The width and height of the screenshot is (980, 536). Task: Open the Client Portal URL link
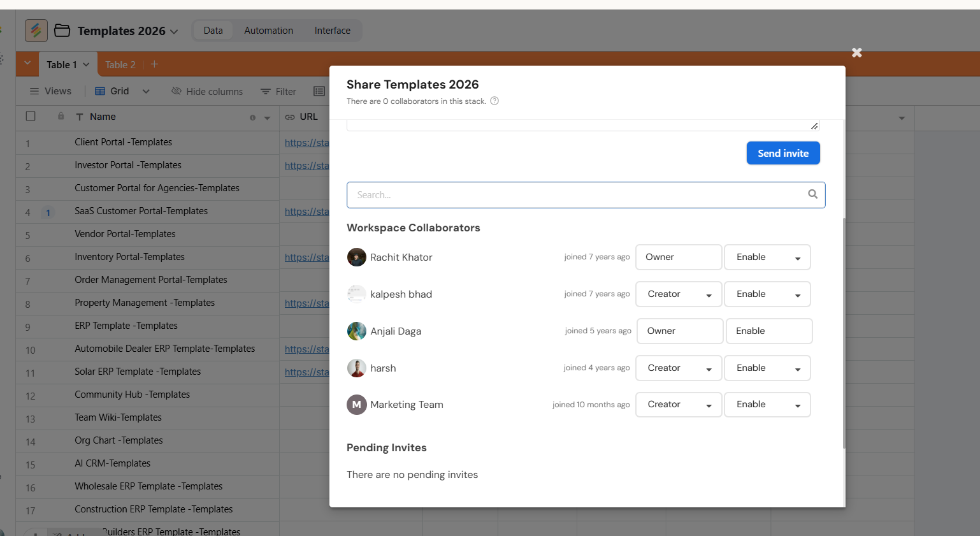click(x=307, y=143)
